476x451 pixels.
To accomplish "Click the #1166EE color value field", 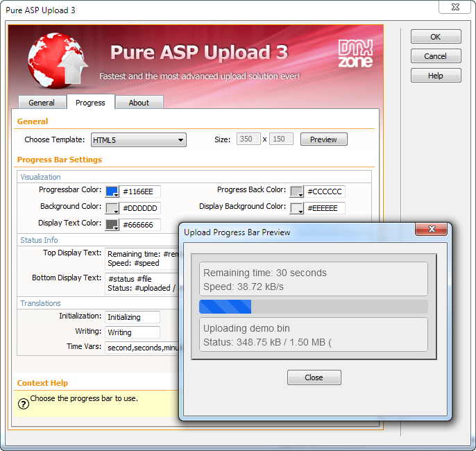I will (x=140, y=192).
